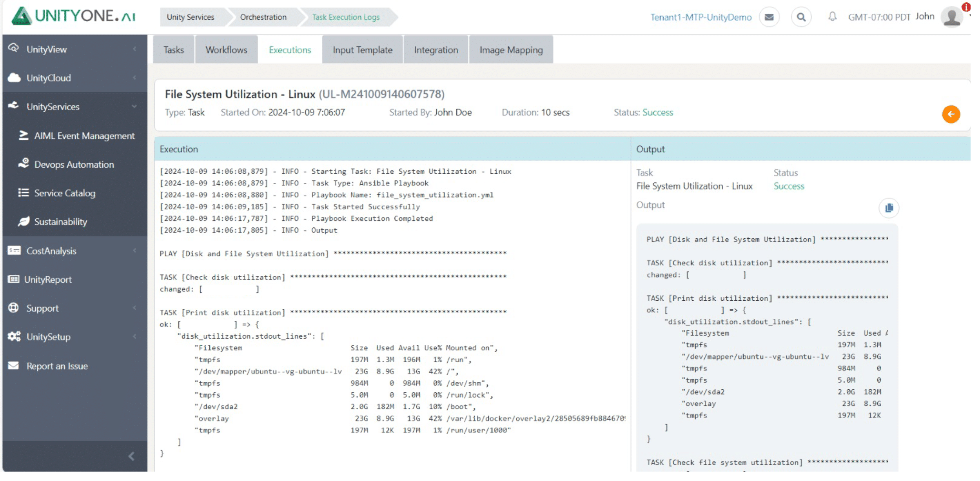Expand the Support menu chevron
The image size is (980, 481).
(134, 308)
